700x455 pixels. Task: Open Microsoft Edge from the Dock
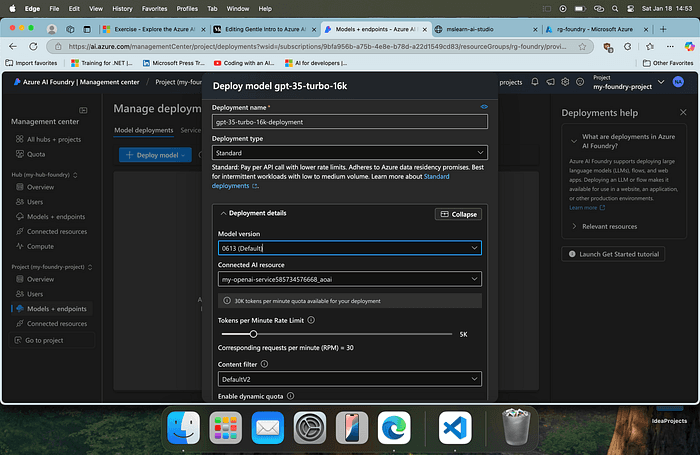pos(394,427)
